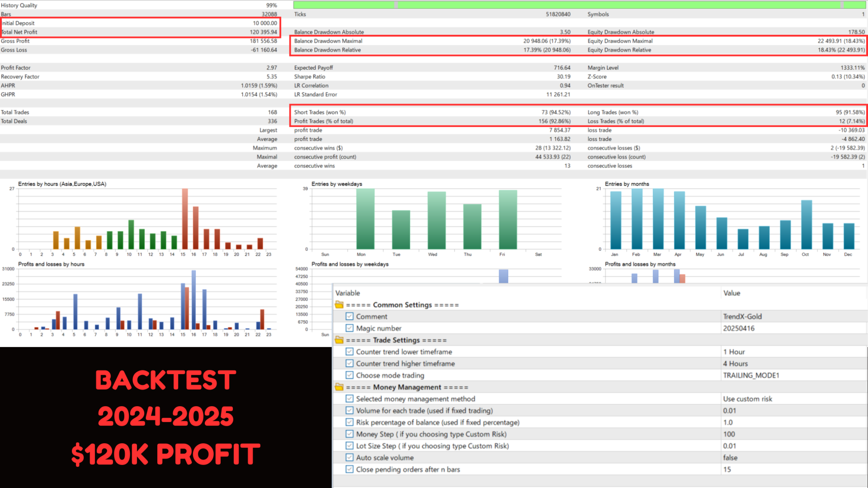Toggle Close pending orders after n bars icon
Screen dimensions: 868x488
(349, 469)
